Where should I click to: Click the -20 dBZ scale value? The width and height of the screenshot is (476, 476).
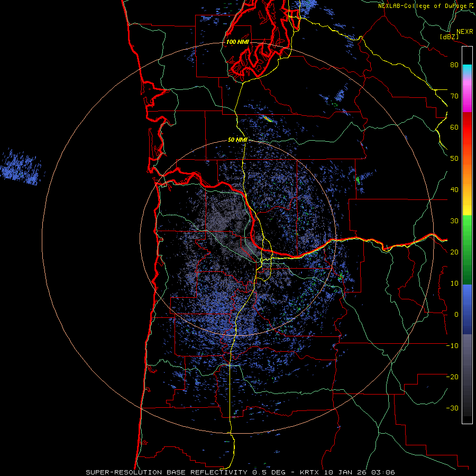pos(452,377)
